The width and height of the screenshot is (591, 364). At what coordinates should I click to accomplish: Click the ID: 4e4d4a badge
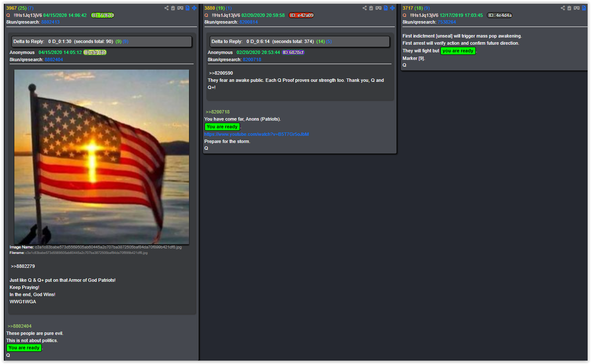click(500, 15)
